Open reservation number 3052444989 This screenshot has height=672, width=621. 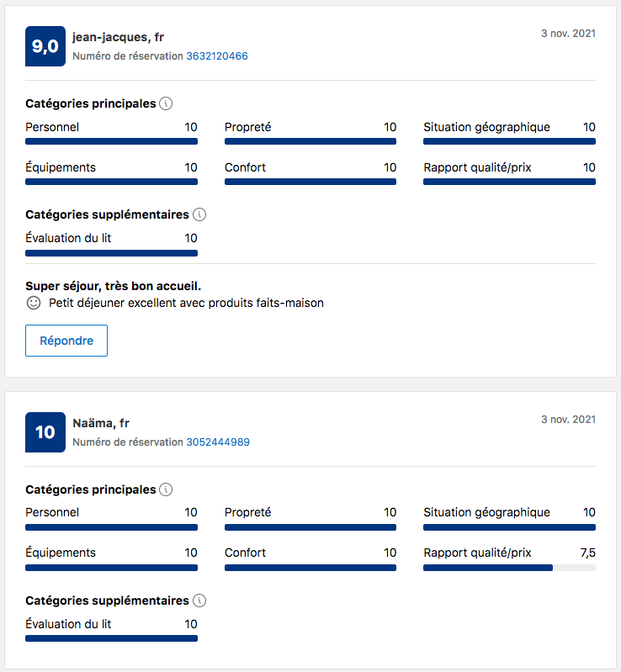[218, 442]
